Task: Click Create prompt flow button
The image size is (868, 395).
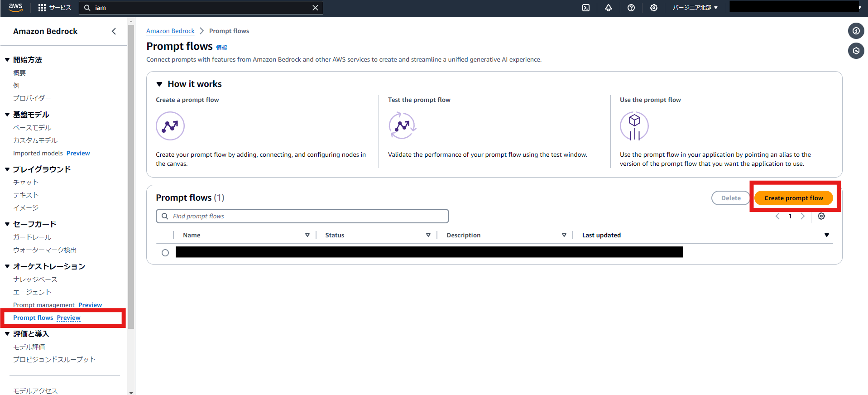Action: click(793, 198)
